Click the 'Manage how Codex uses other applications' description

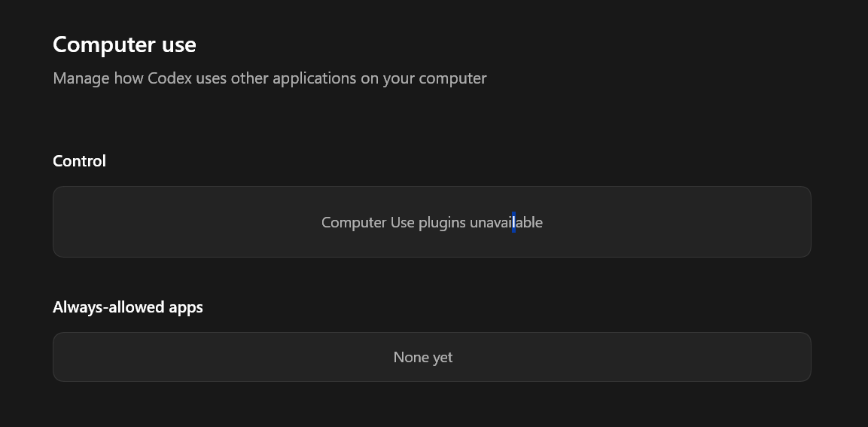pos(270,78)
